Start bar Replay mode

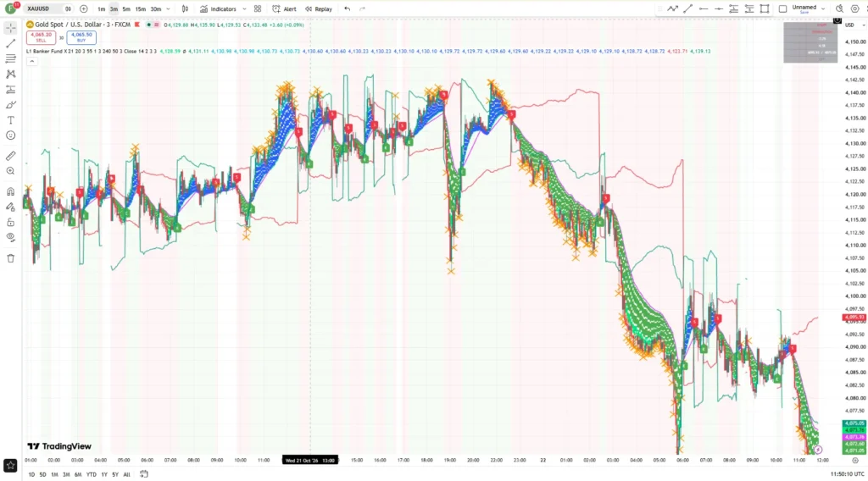point(319,8)
